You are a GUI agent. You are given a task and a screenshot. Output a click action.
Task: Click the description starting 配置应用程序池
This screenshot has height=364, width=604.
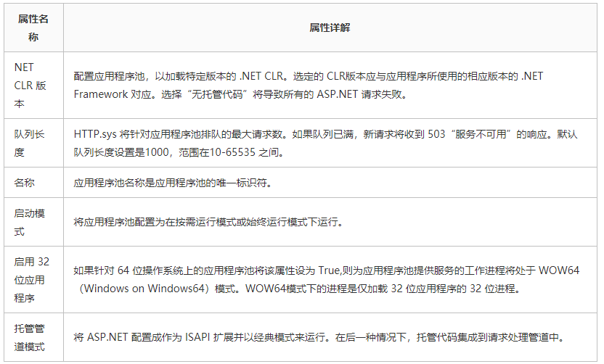click(x=308, y=85)
